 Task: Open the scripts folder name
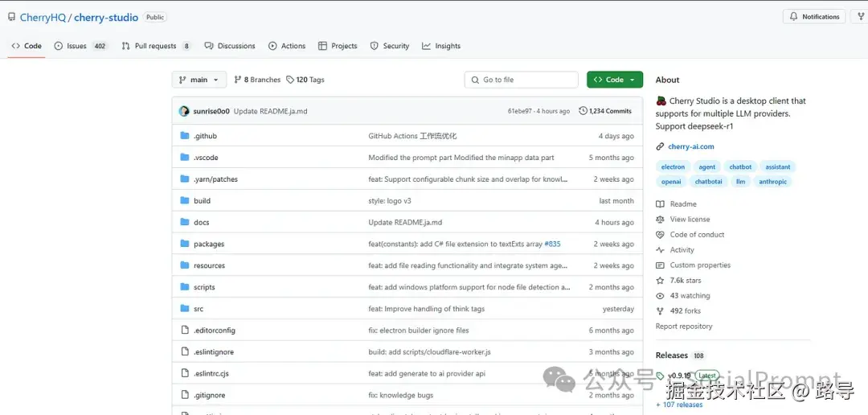[204, 287]
